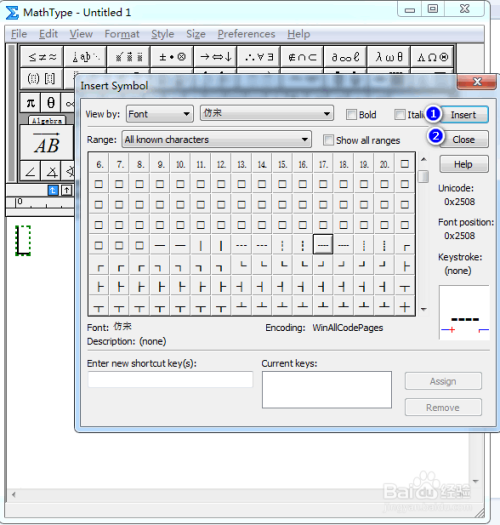
Task: Insert the angle symbol from toolbar
Action: click(x=30, y=171)
